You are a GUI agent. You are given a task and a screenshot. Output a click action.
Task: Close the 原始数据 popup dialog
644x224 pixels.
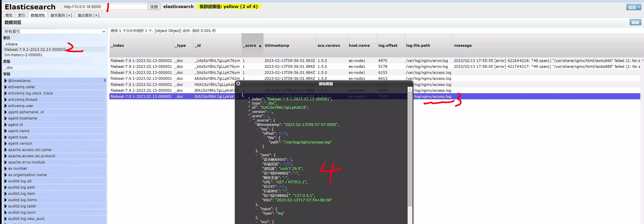coord(238,84)
